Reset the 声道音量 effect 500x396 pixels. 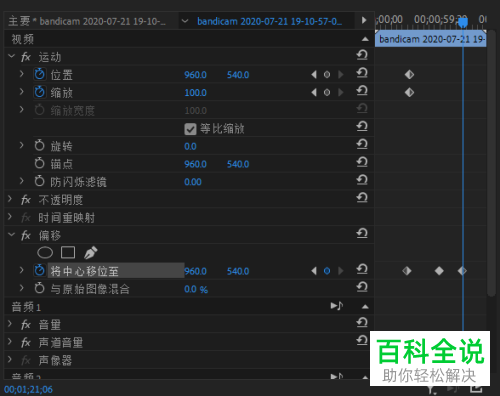(362, 340)
